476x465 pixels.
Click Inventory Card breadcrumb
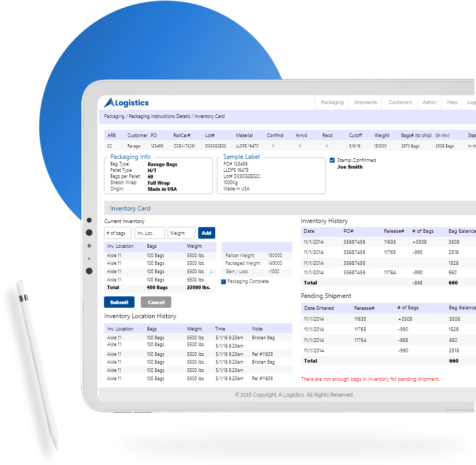point(210,116)
